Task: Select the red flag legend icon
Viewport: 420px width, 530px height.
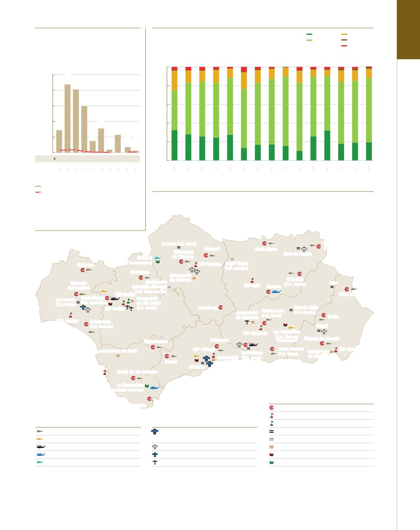Action: (271, 415)
